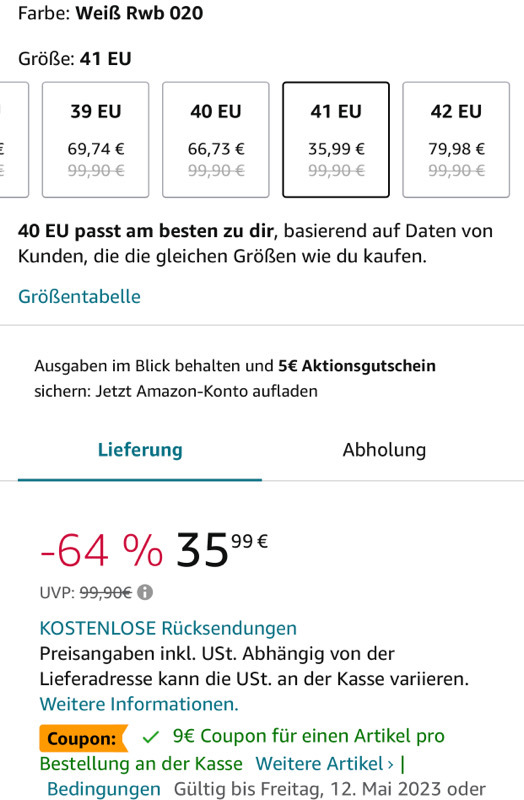Open coupon Bedingungen link
The height and width of the screenshot is (800, 524).
coord(104,789)
